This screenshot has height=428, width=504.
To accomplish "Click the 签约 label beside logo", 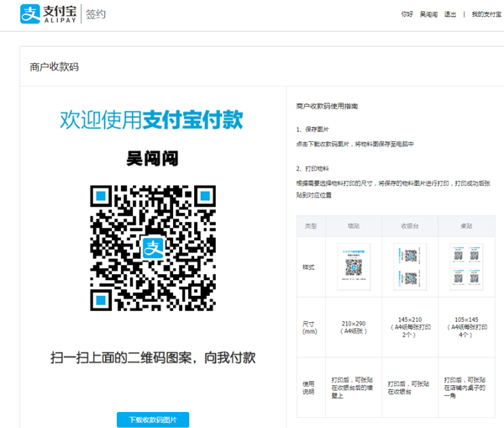I will (96, 14).
